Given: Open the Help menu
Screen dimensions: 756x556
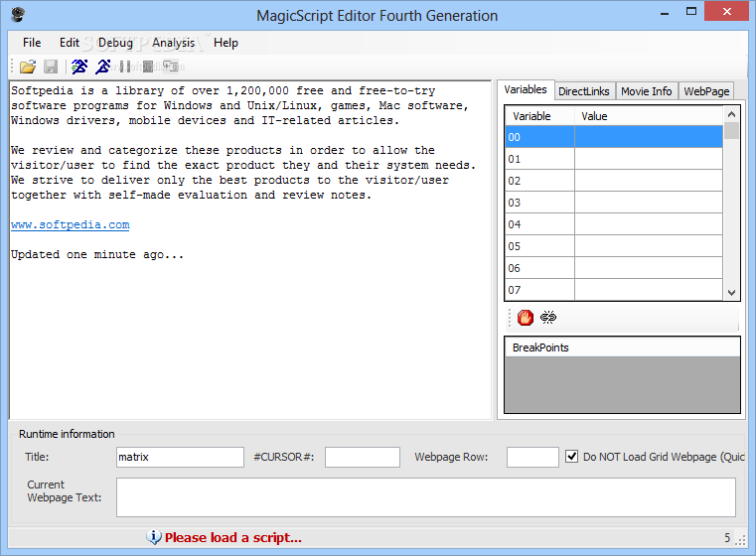Looking at the screenshot, I should (226, 43).
